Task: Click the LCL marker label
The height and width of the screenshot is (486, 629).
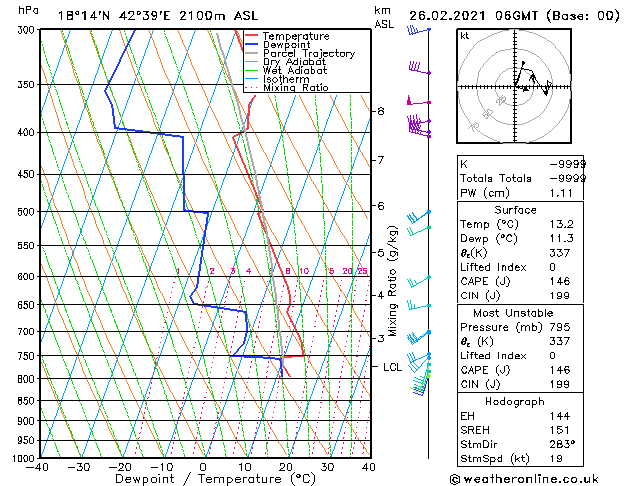Action: coord(392,367)
